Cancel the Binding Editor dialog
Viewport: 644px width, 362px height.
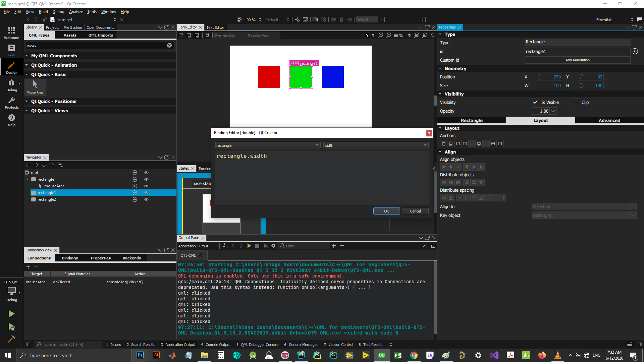[x=415, y=211]
